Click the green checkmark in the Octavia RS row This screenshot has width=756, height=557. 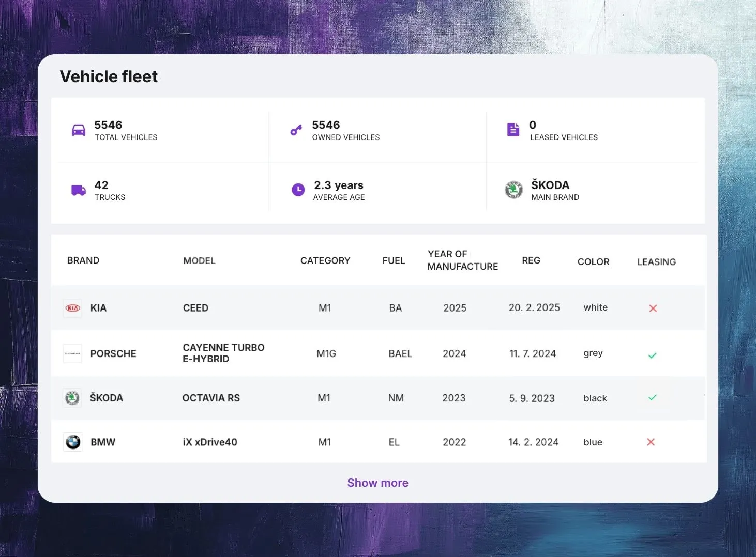653,397
